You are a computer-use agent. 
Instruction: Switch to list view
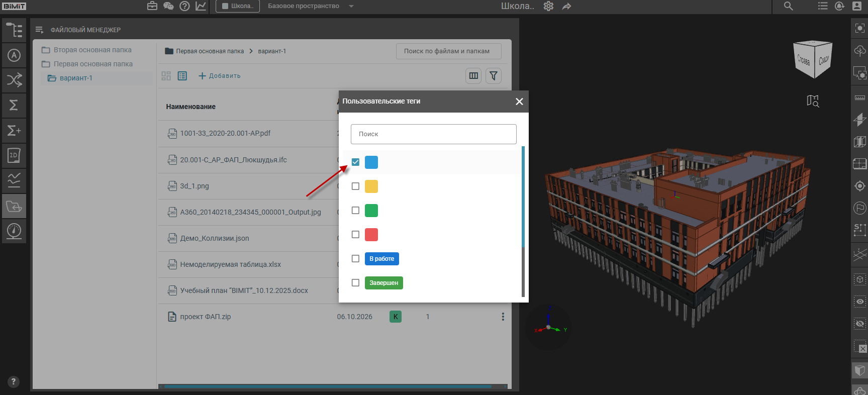point(182,76)
